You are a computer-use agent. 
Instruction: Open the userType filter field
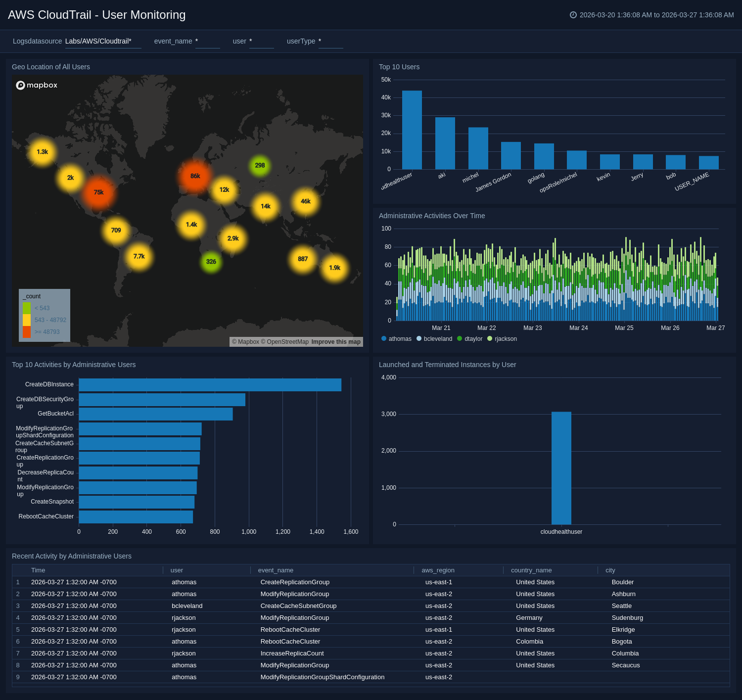[x=330, y=42]
